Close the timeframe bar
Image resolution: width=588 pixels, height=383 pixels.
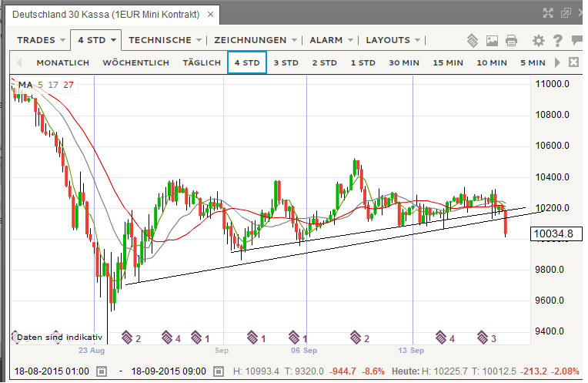pyautogui.click(x=573, y=62)
